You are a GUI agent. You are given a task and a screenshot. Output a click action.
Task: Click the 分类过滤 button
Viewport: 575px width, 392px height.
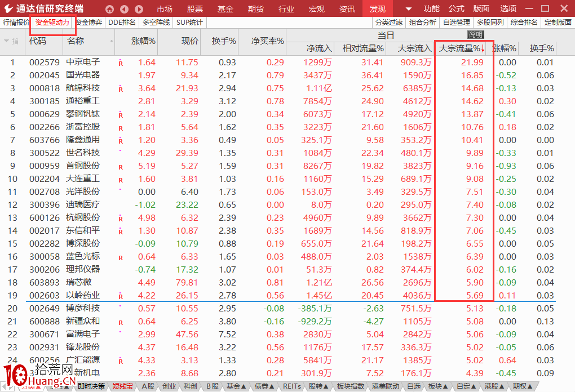(x=389, y=23)
